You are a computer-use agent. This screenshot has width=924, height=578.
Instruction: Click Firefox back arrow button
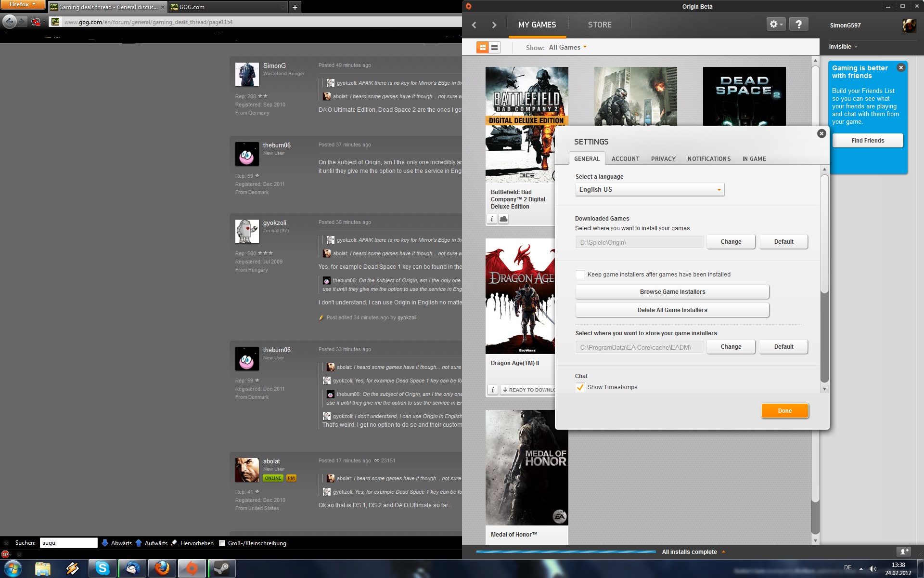[x=10, y=22]
